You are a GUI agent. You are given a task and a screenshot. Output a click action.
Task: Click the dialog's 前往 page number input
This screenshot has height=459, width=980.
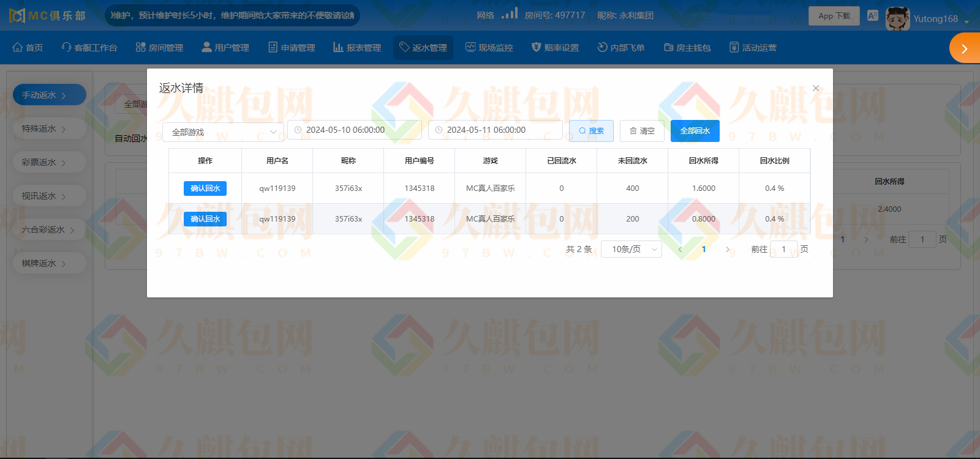pyautogui.click(x=783, y=249)
